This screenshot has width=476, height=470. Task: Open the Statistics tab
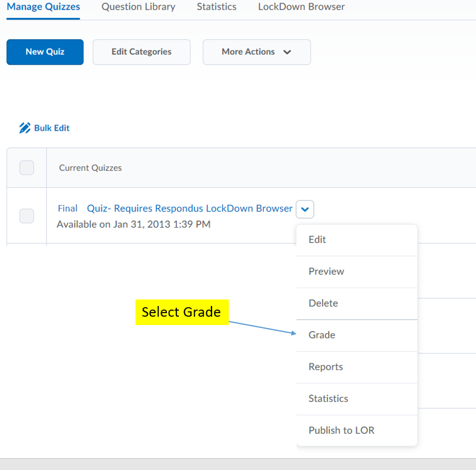(x=216, y=7)
